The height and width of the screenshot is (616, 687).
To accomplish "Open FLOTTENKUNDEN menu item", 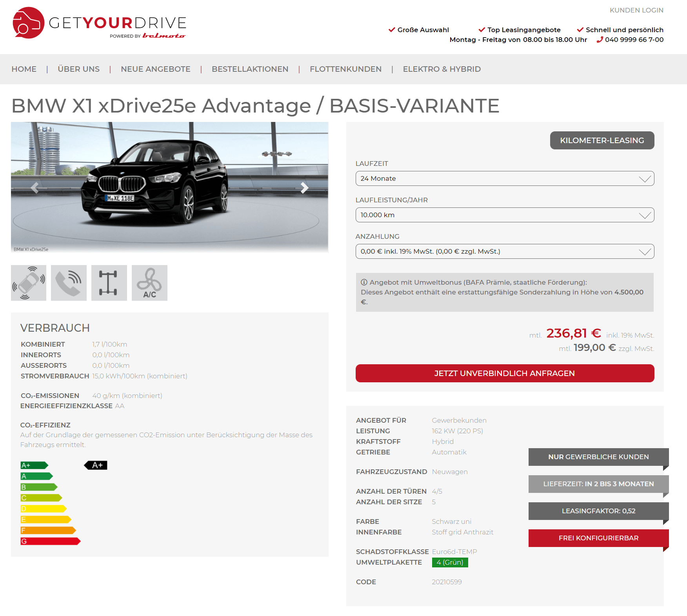I will point(345,69).
